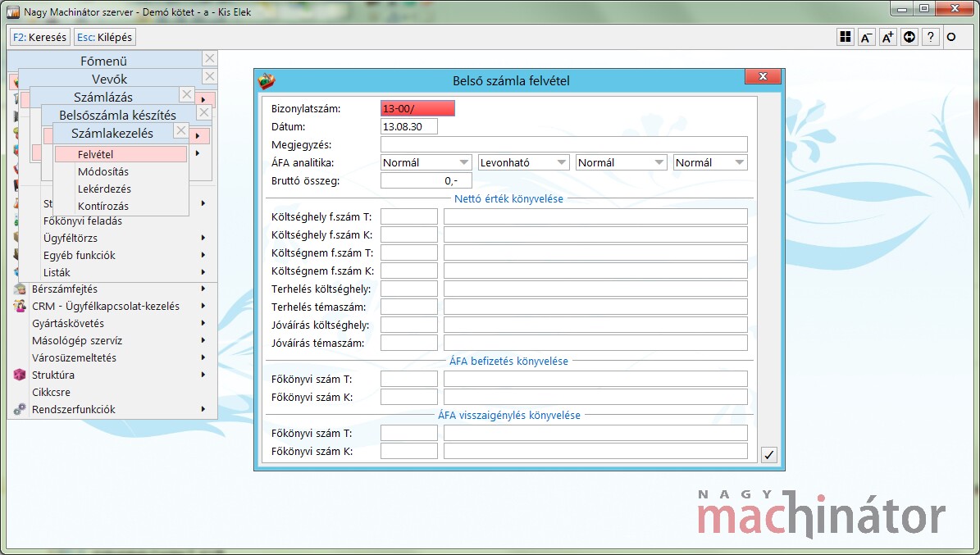Open the Gyártáskövetés menu
980x555 pixels.
coord(68,323)
